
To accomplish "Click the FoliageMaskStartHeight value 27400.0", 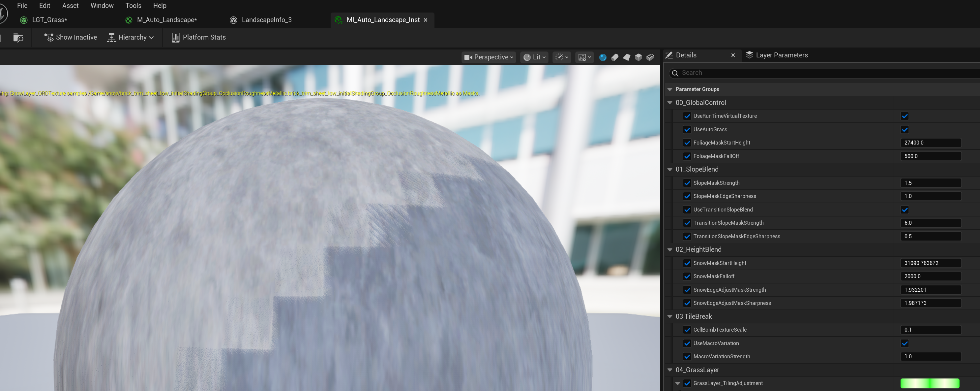I will 931,143.
